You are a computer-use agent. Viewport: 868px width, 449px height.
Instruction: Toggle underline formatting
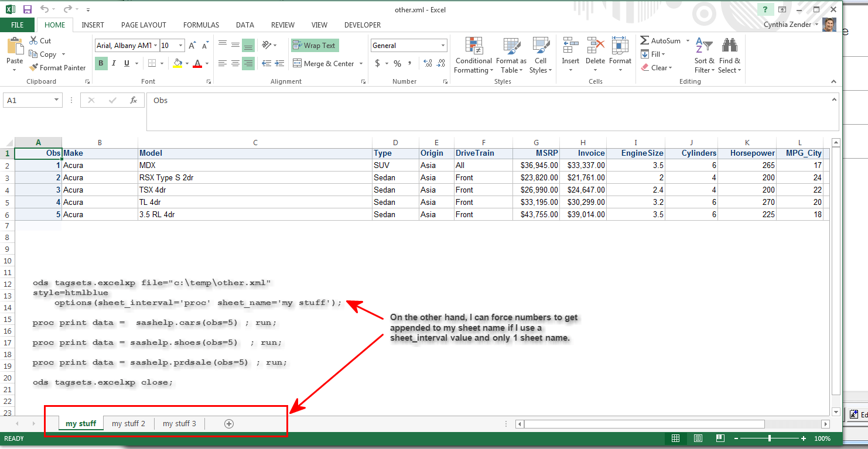125,63
